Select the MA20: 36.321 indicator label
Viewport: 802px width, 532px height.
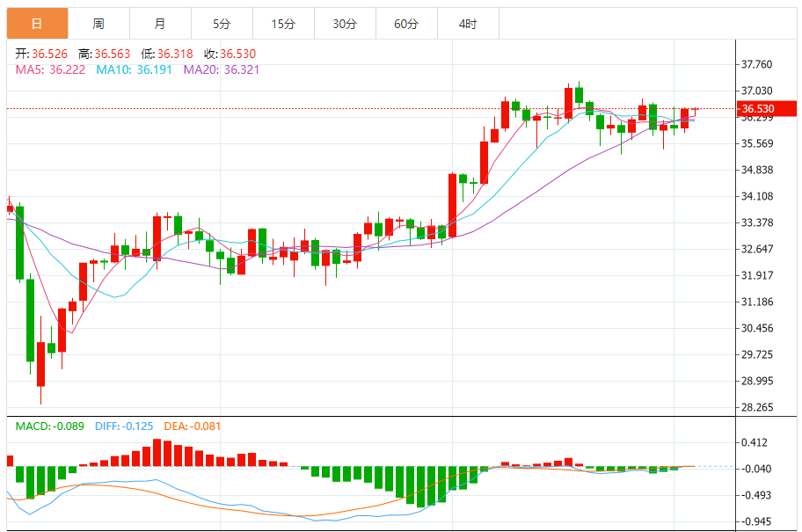222,69
